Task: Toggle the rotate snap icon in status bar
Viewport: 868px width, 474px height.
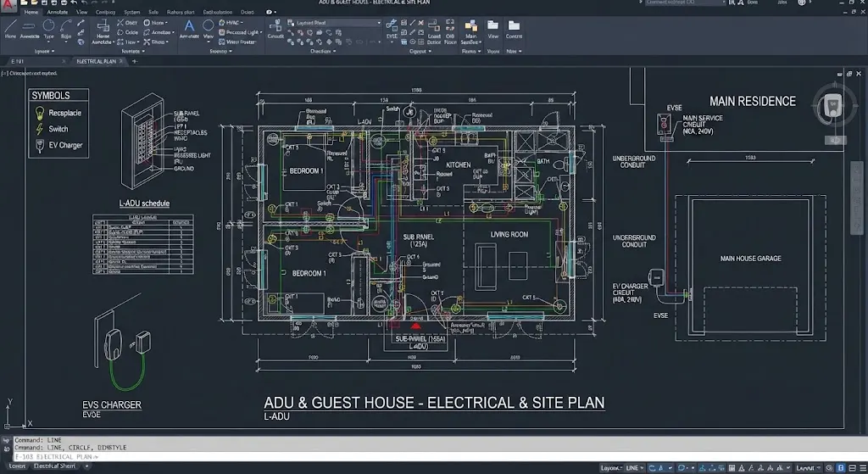Action: (652, 468)
